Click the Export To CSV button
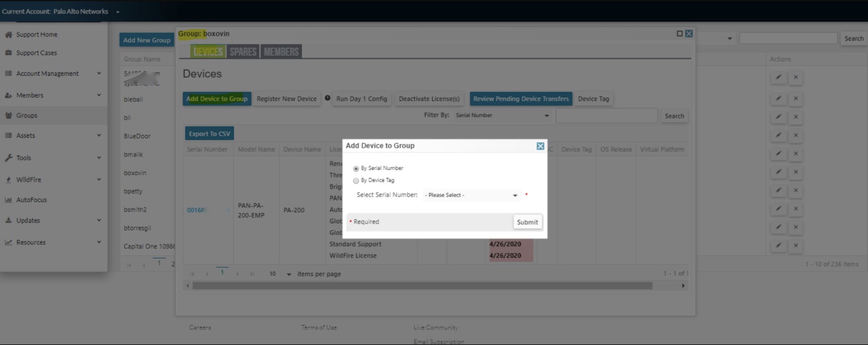 pyautogui.click(x=209, y=134)
